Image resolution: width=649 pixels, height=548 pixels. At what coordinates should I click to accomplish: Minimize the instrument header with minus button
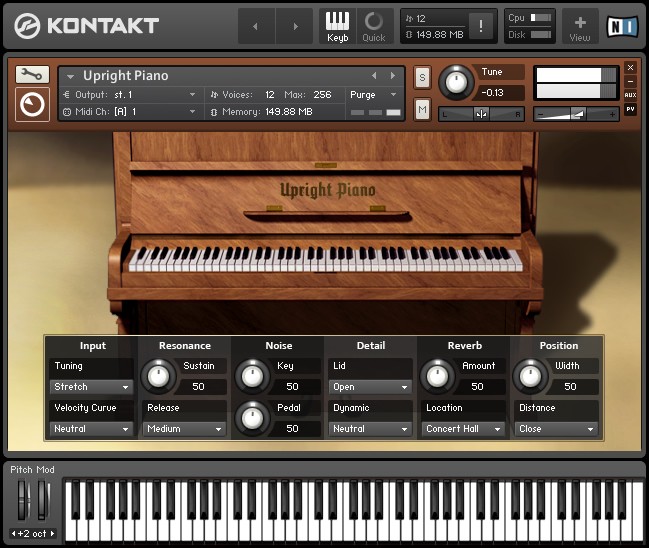pyautogui.click(x=630, y=81)
